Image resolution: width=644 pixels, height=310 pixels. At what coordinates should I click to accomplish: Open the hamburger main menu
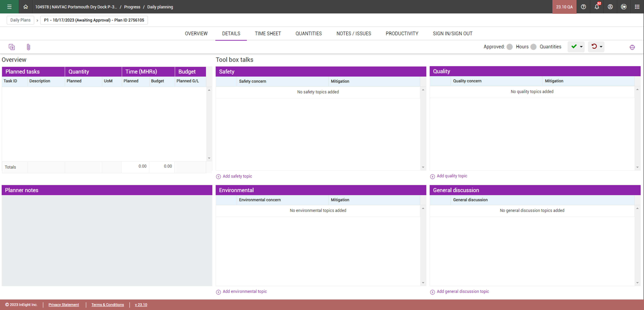click(9, 7)
